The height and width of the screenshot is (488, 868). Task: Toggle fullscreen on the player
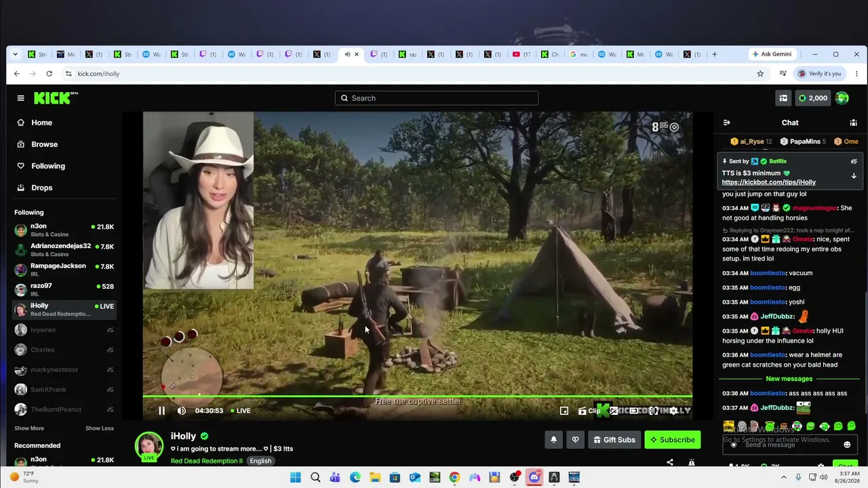click(x=654, y=411)
